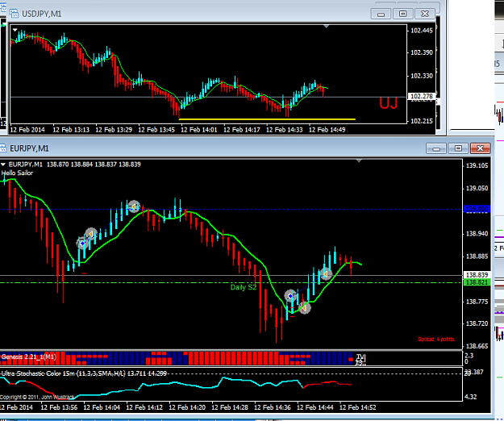Close the USDJPY,M1 chart window

(425, 14)
